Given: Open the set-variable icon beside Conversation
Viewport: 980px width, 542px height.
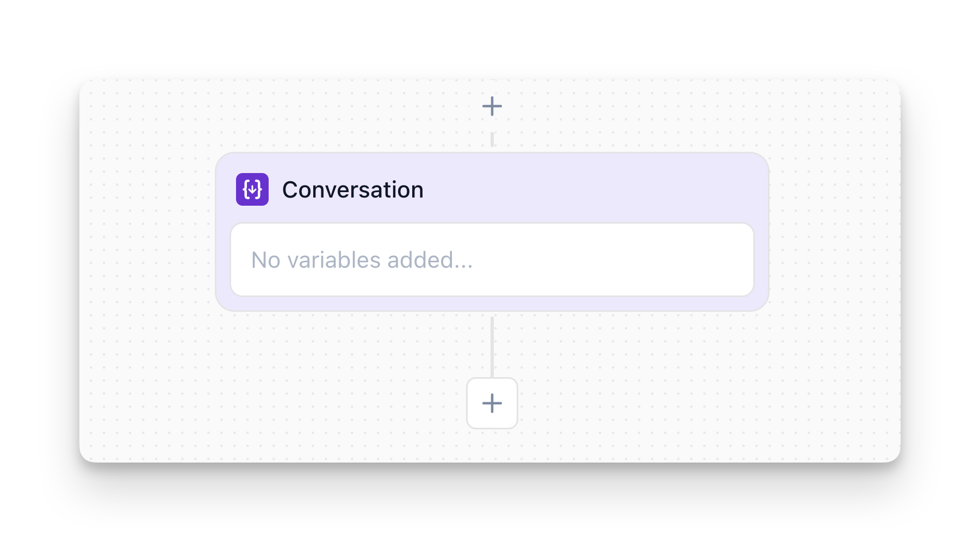Looking at the screenshot, I should [x=252, y=189].
